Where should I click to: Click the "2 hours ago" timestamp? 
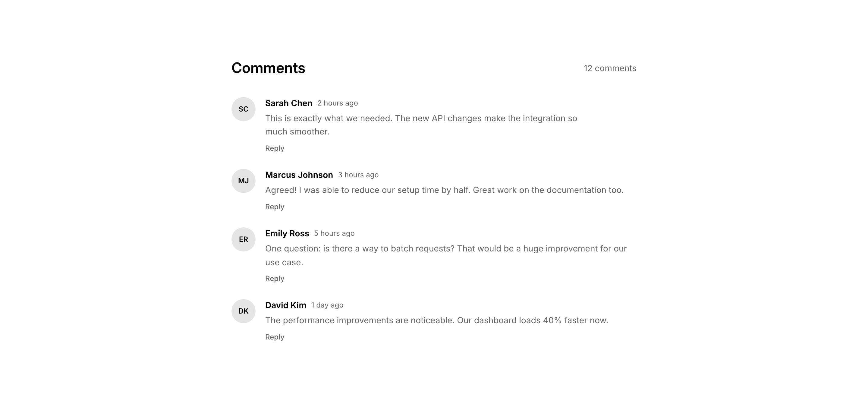click(337, 103)
